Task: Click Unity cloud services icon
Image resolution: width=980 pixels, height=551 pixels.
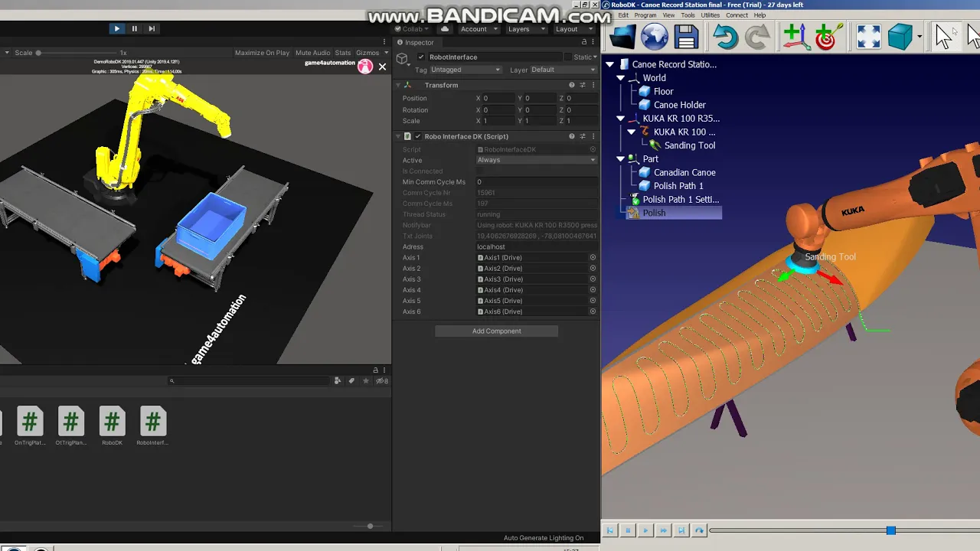Action: [445, 29]
